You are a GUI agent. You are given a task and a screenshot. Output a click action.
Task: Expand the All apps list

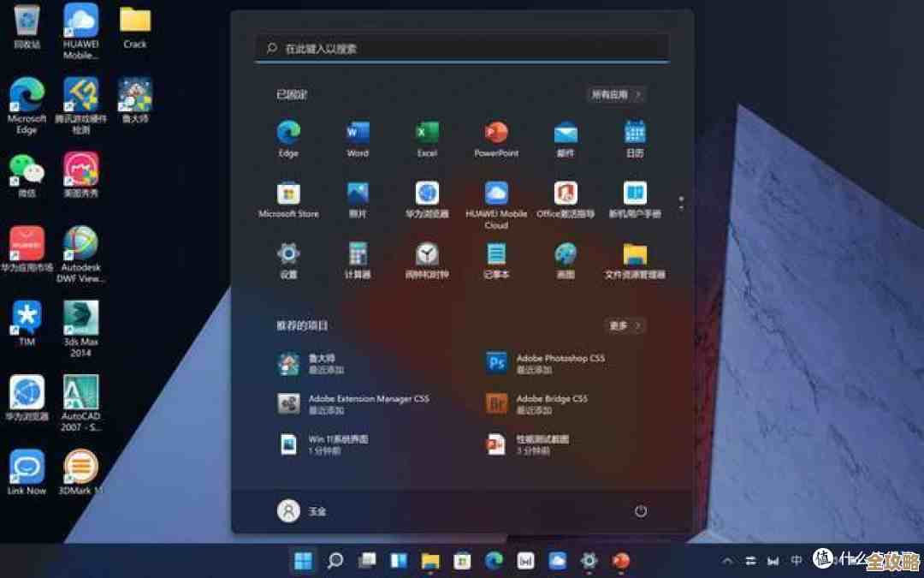(x=616, y=94)
